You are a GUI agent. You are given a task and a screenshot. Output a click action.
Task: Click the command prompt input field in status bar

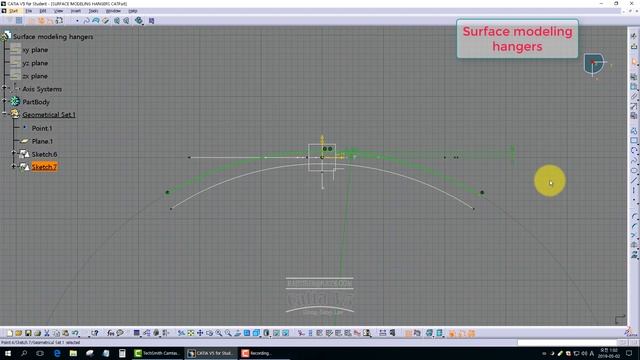coord(567,343)
